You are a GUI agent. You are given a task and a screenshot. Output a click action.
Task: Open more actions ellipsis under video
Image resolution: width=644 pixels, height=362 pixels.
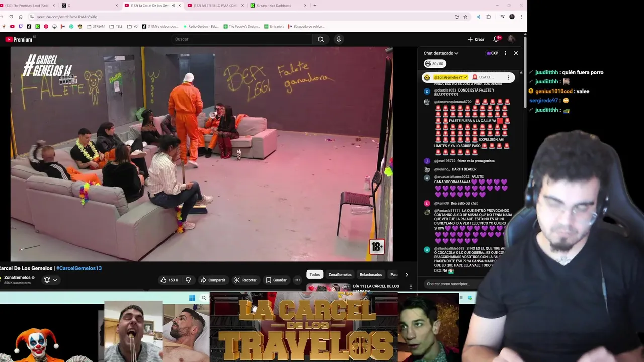coord(298,280)
